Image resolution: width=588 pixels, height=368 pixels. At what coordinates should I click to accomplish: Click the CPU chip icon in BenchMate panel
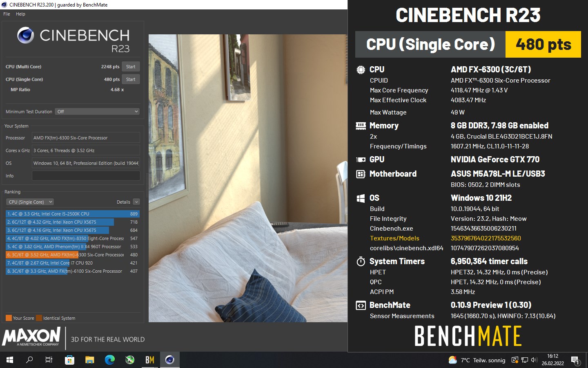[361, 70]
